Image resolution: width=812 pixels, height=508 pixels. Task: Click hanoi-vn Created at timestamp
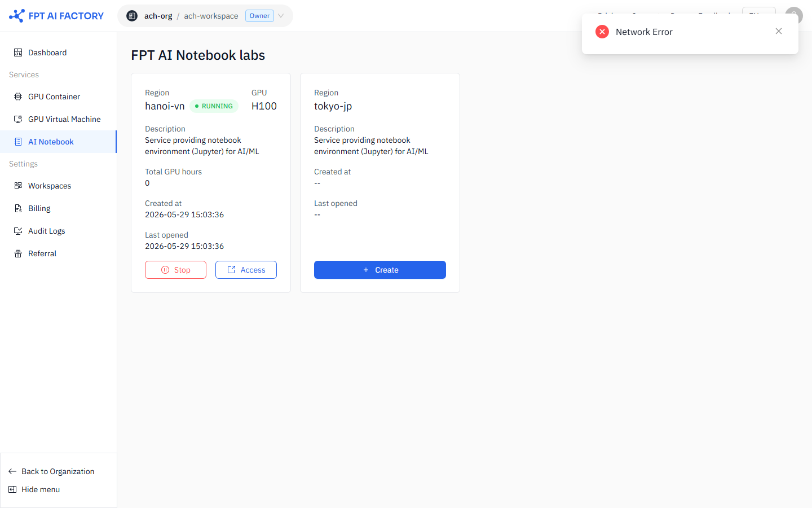(184, 214)
